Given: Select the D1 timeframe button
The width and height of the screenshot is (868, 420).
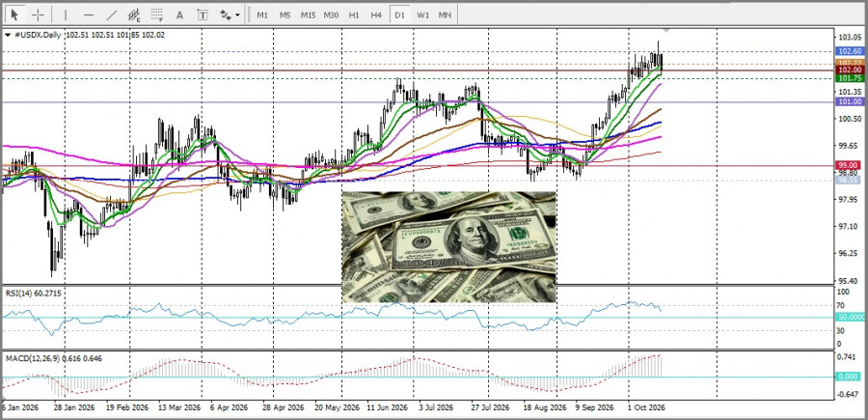Looking at the screenshot, I should [399, 14].
